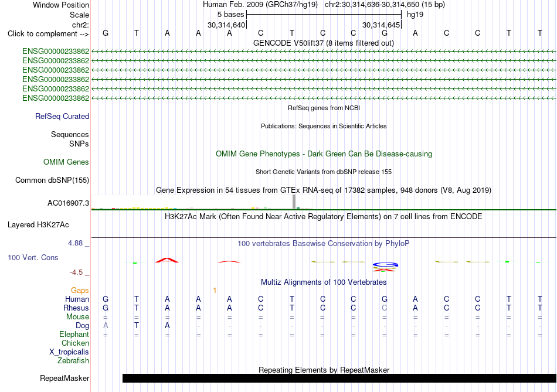The width and height of the screenshot is (557, 392).
Task: Open the AC016907.3 GTEx expression bar chart
Action: pyautogui.click(x=202, y=202)
